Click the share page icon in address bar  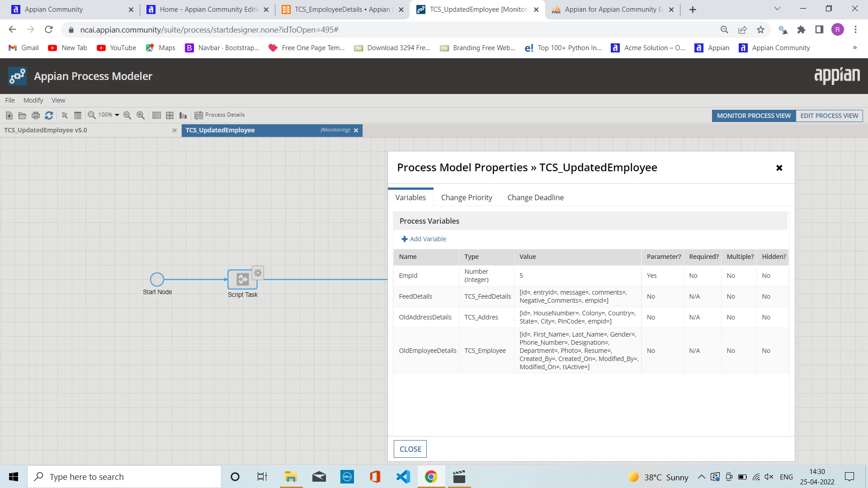pos(742,30)
